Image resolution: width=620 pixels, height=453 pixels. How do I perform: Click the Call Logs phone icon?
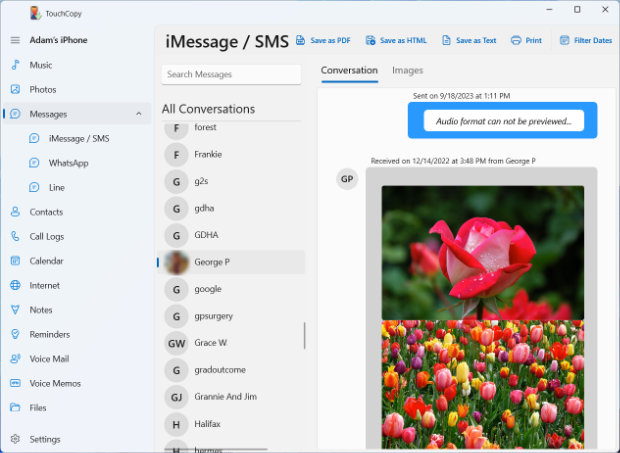point(15,236)
